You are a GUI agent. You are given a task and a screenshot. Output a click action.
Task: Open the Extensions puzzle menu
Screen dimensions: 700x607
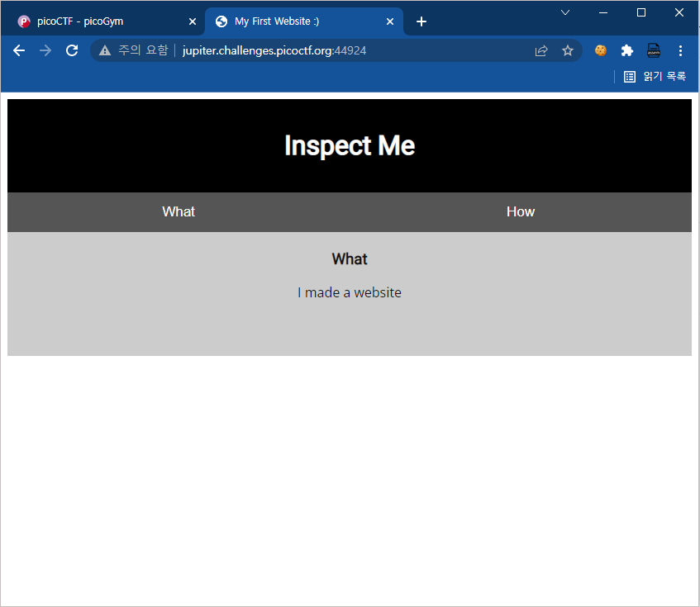click(x=627, y=50)
